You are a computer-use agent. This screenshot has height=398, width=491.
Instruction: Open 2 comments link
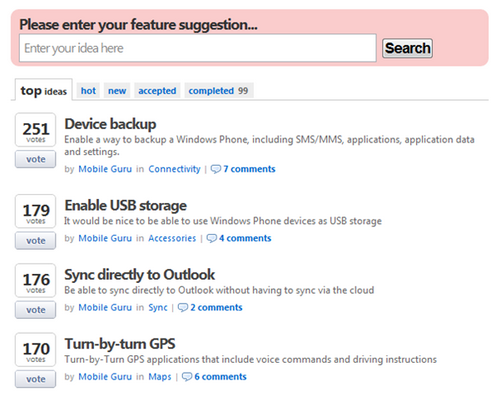[x=216, y=308]
